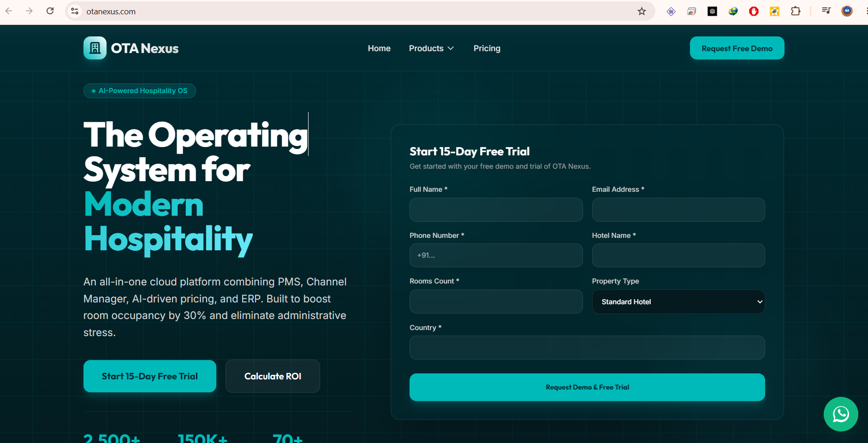Open the purple diamond camera extension
The height and width of the screenshot is (443, 868).
[671, 11]
